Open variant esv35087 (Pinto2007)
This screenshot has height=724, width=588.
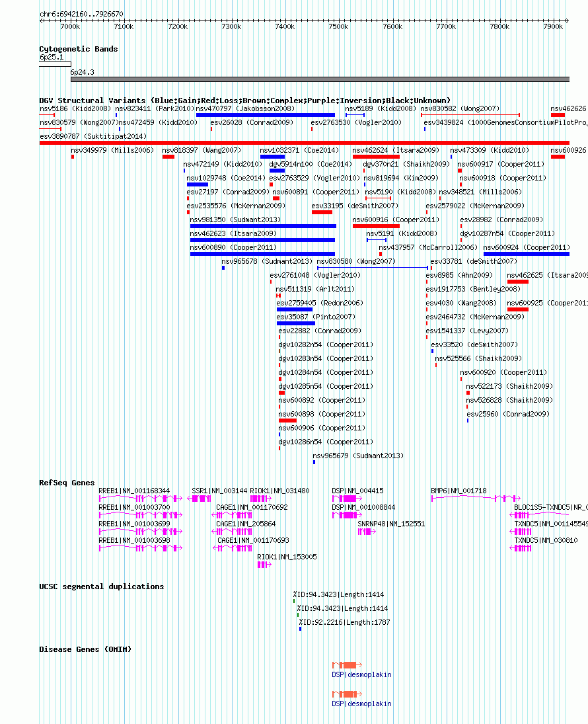click(x=316, y=317)
